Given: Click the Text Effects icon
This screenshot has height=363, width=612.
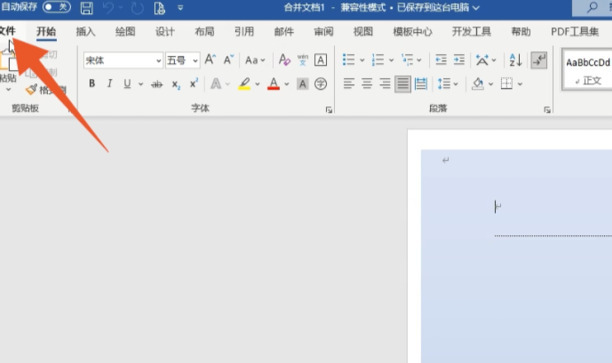Looking at the screenshot, I should (x=216, y=84).
